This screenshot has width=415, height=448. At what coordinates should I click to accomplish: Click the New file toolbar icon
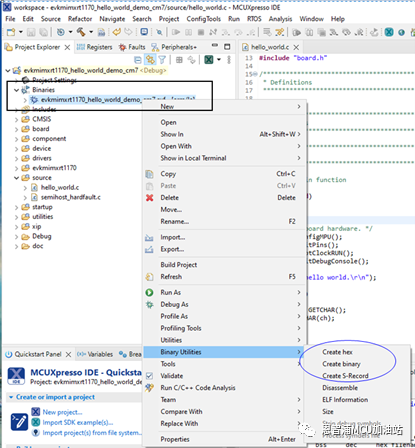click(x=11, y=32)
